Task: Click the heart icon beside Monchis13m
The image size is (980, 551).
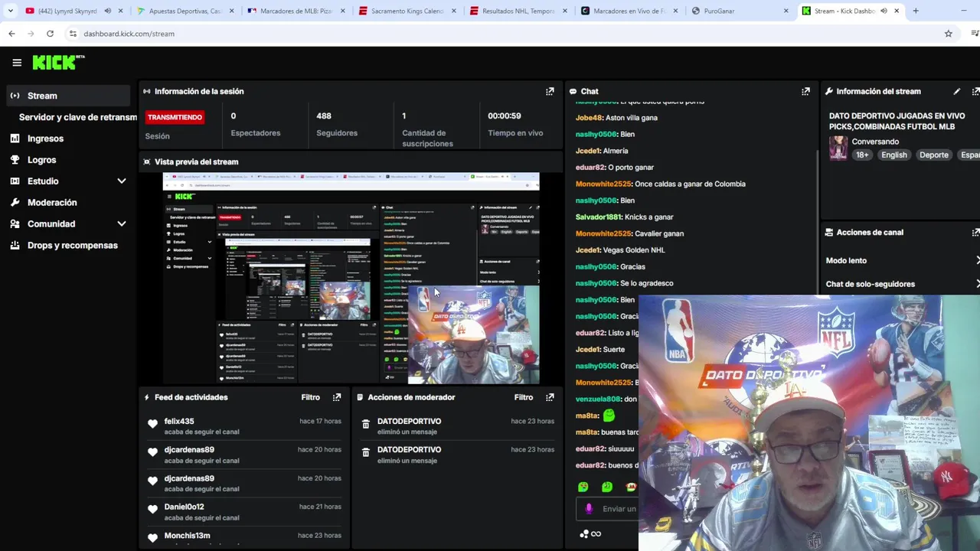Action: click(152, 538)
